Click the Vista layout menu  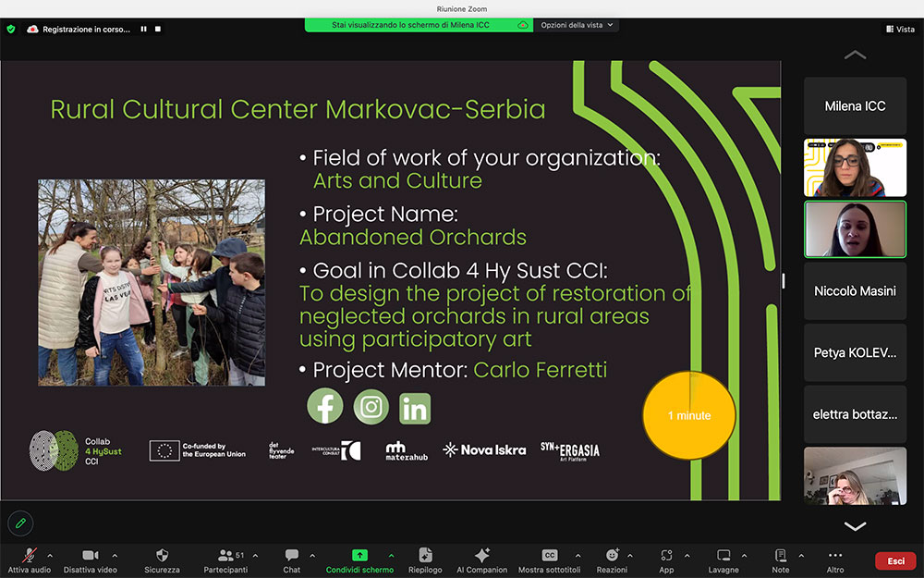(x=900, y=29)
